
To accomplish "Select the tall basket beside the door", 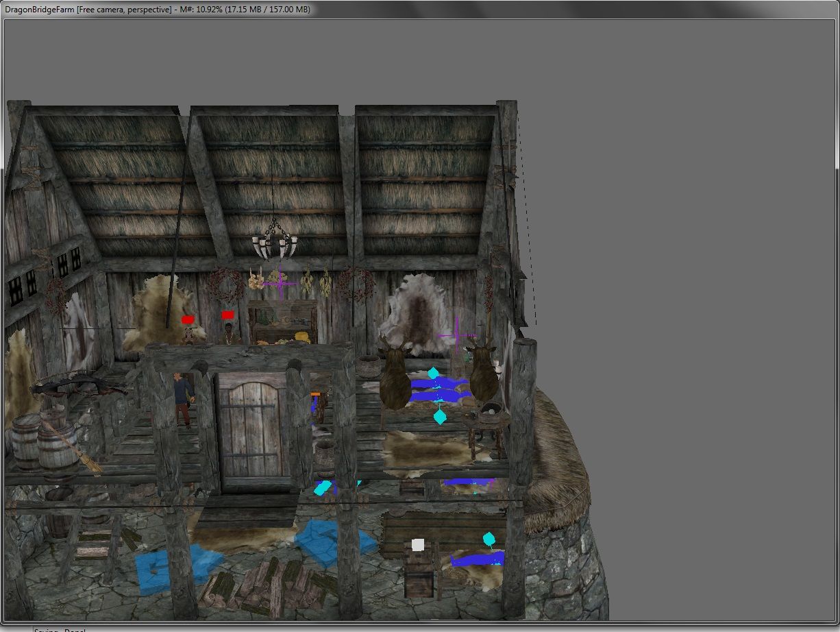I will (x=325, y=459).
